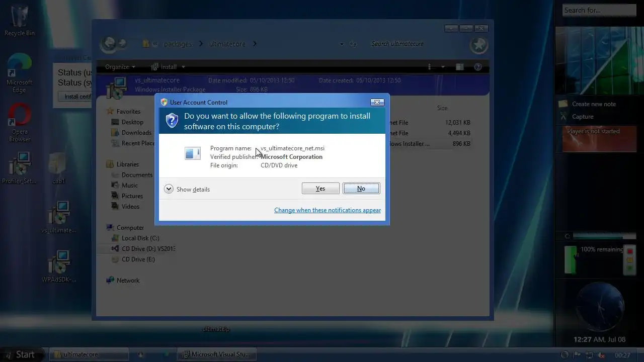Click the program icon beside Program name
The image size is (644, 362).
193,153
